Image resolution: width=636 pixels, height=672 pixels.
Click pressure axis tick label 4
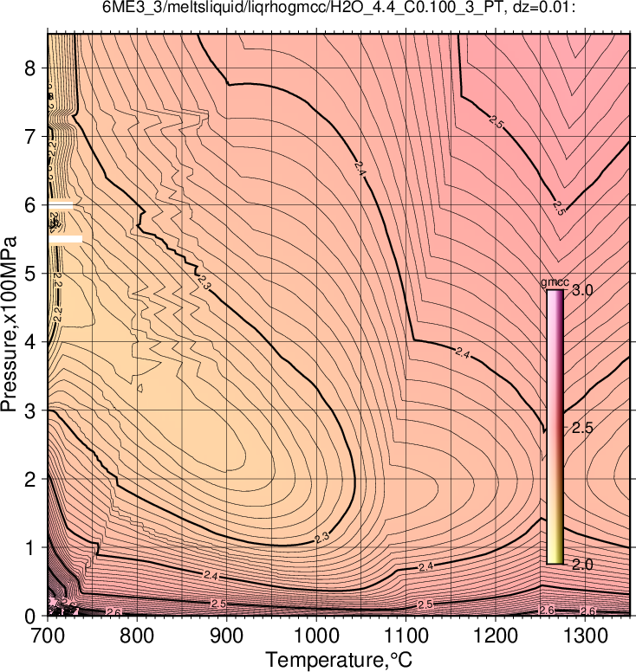pos(30,342)
